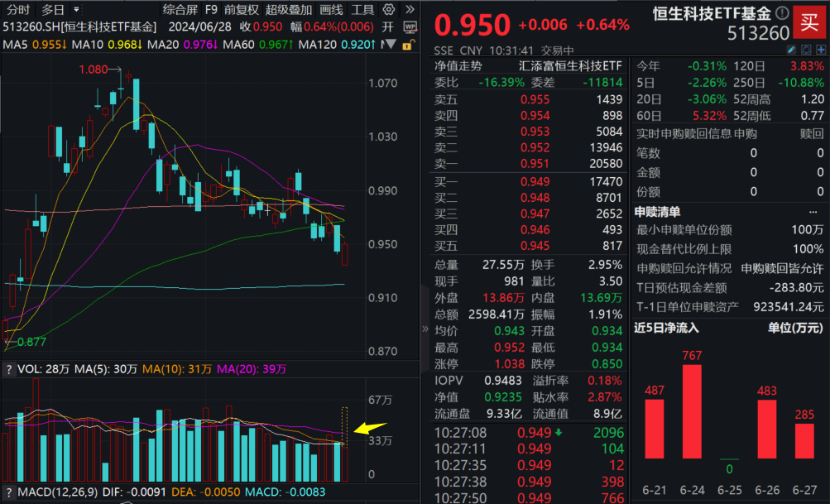Open 超级叠加 overlay menu
The width and height of the screenshot is (830, 504).
click(x=289, y=10)
